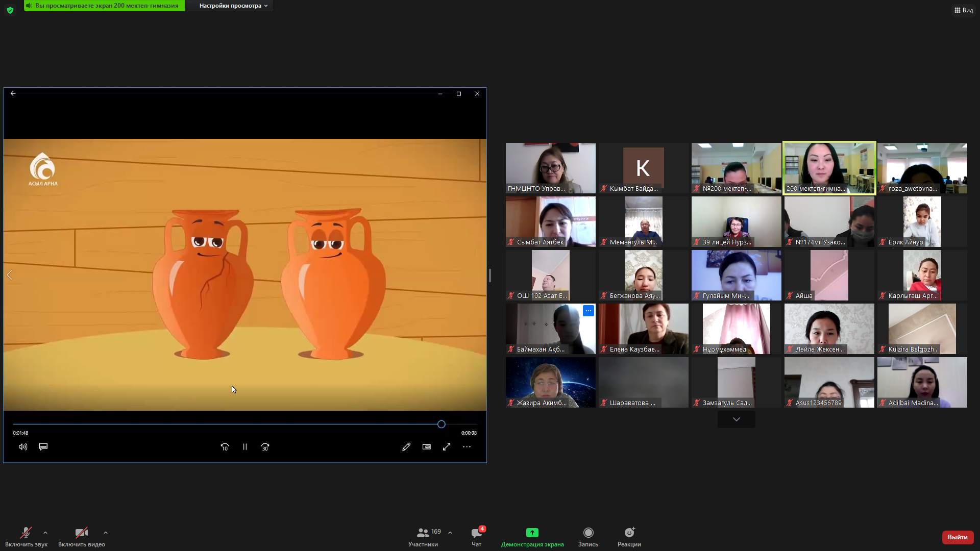Open the subtitles options icon
Viewport: 980px width, 551px height.
(x=43, y=447)
